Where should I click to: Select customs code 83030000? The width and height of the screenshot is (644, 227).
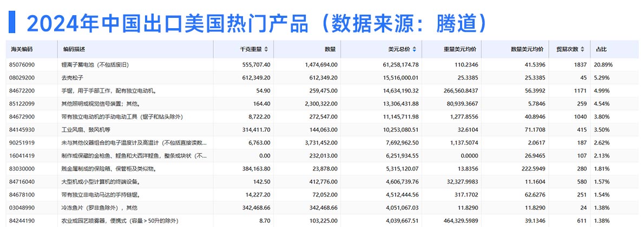point(21,168)
